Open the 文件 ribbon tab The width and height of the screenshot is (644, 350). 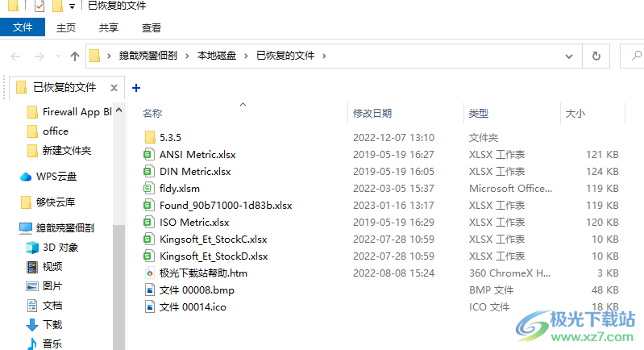click(23, 27)
